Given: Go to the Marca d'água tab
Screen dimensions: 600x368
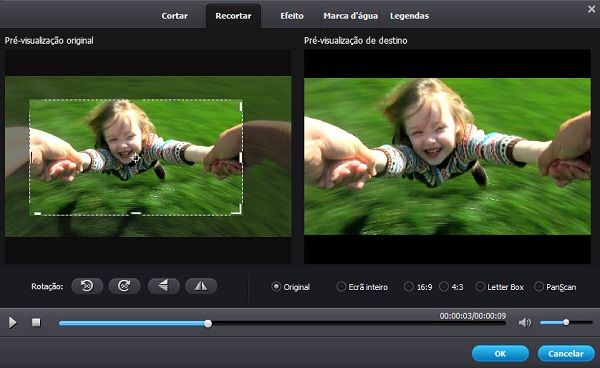Looking at the screenshot, I should [x=351, y=16].
